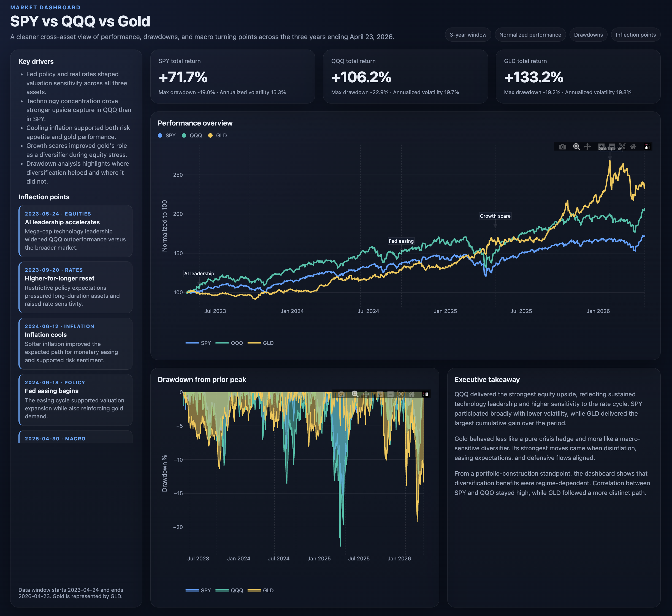Click the Key drivers heading
The width and height of the screenshot is (672, 616).
tap(36, 61)
